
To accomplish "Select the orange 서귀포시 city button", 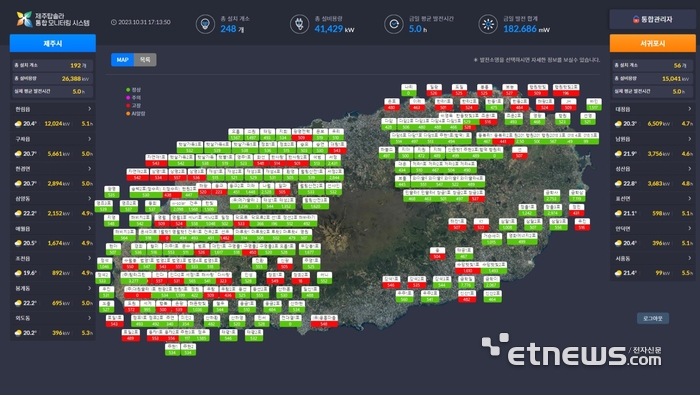I will 653,43.
